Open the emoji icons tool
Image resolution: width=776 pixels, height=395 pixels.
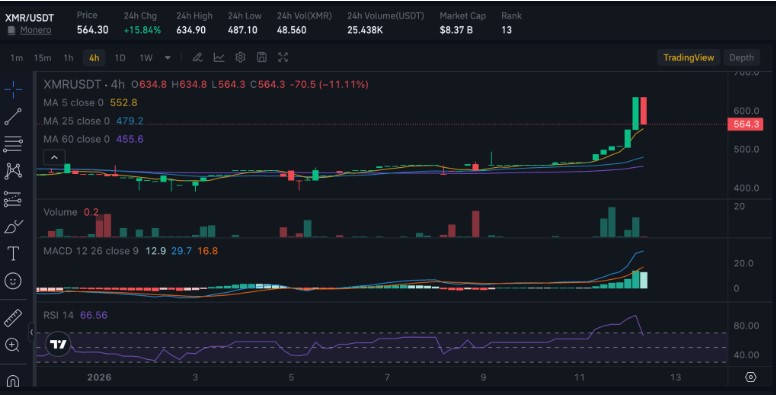(x=13, y=281)
